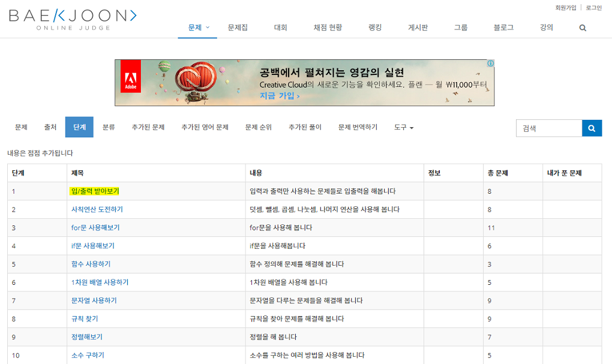Screen dimensions: 612x364
Task: Go to 그룹 in the main navigation
Action: [461, 28]
